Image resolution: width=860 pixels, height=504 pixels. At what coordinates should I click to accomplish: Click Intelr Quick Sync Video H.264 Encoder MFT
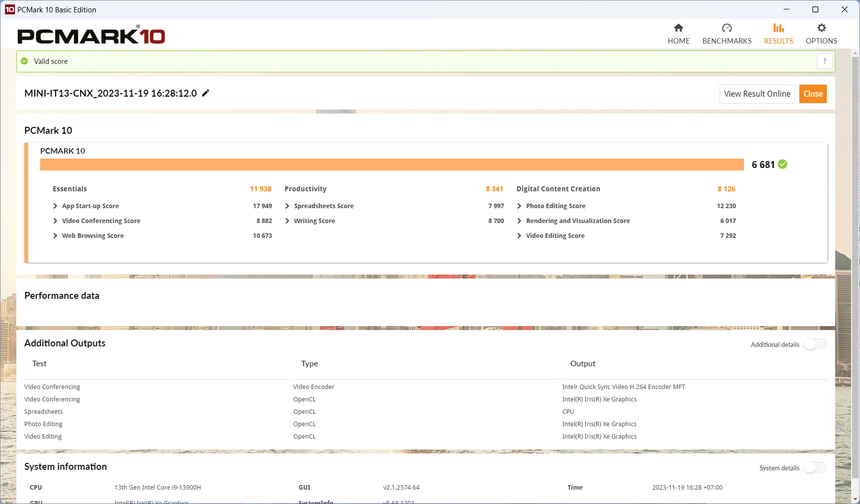623,387
